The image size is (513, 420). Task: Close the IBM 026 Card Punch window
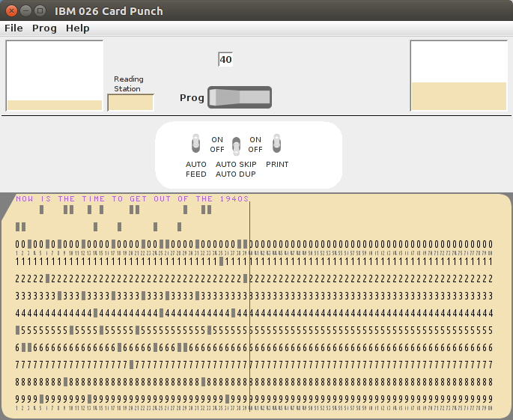click(11, 10)
